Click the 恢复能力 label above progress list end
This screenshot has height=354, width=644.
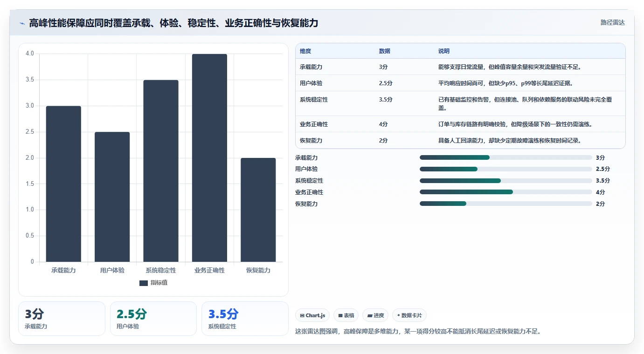pos(306,204)
